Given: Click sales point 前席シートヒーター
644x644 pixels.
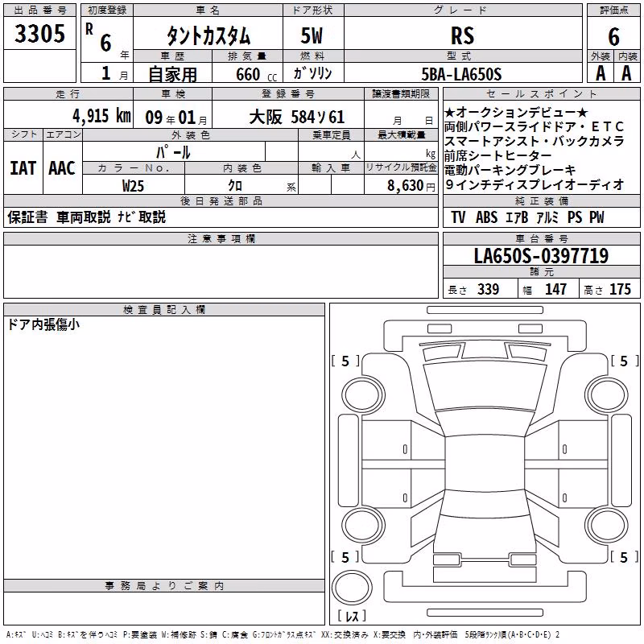Looking at the screenshot, I should 497,155.
